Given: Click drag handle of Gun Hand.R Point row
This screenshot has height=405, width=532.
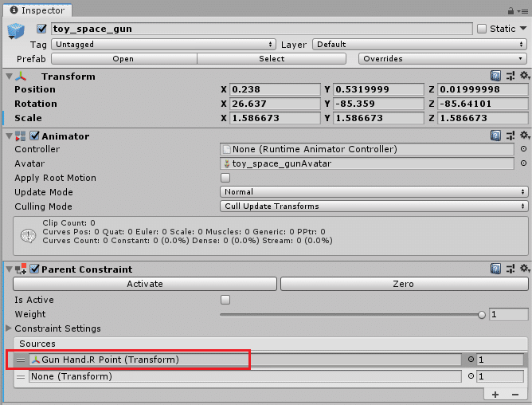Looking at the screenshot, I should click(21, 360).
